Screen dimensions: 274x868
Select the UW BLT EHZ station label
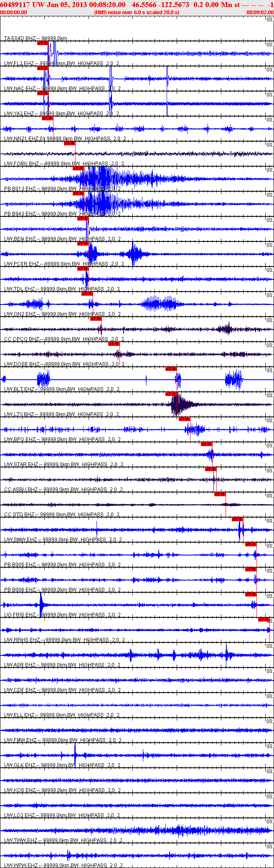tap(19, 389)
